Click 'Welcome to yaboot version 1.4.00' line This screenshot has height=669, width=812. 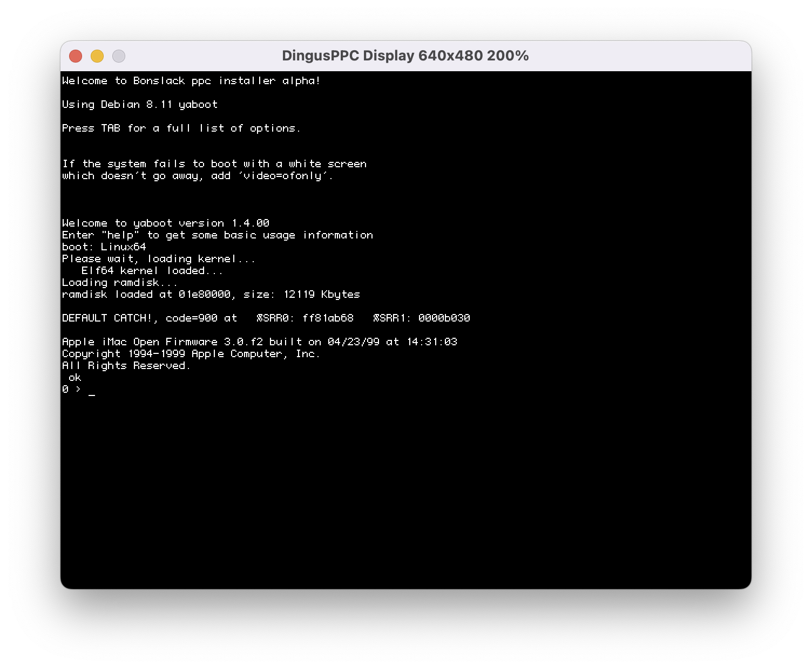click(x=166, y=223)
